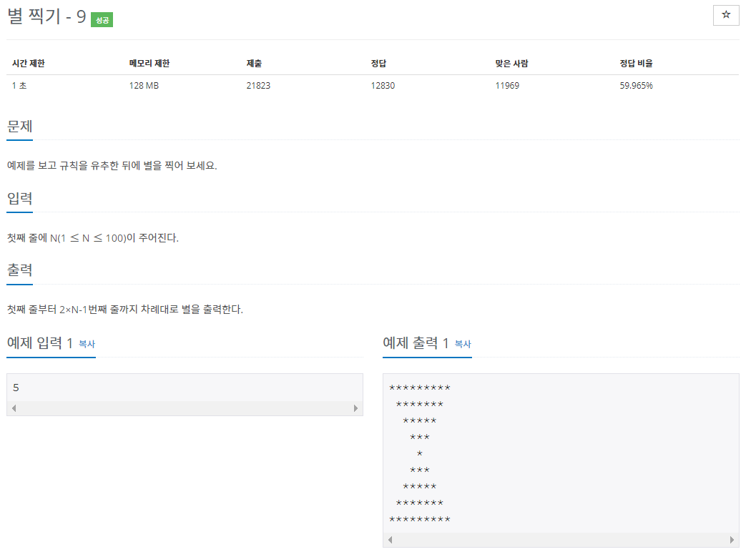Click the single-star middle line of example output

(x=419, y=453)
